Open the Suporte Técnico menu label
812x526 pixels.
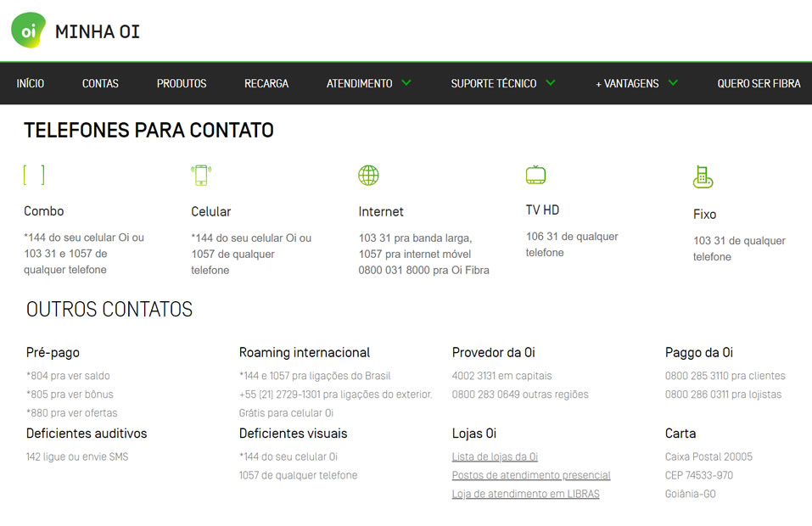(x=494, y=83)
